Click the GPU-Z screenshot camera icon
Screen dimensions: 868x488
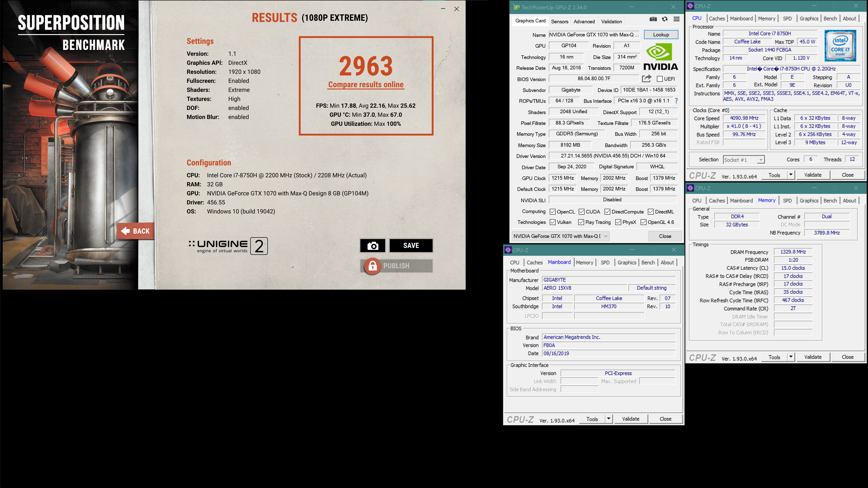pyautogui.click(x=653, y=19)
